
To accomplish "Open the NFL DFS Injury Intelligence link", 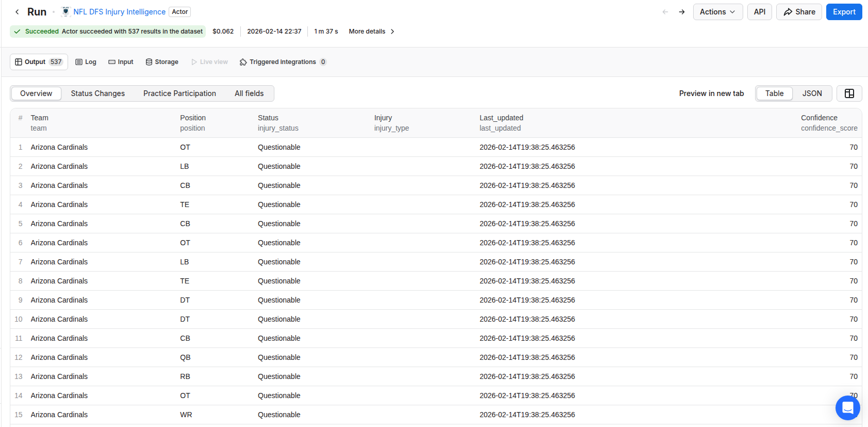I will pos(119,12).
